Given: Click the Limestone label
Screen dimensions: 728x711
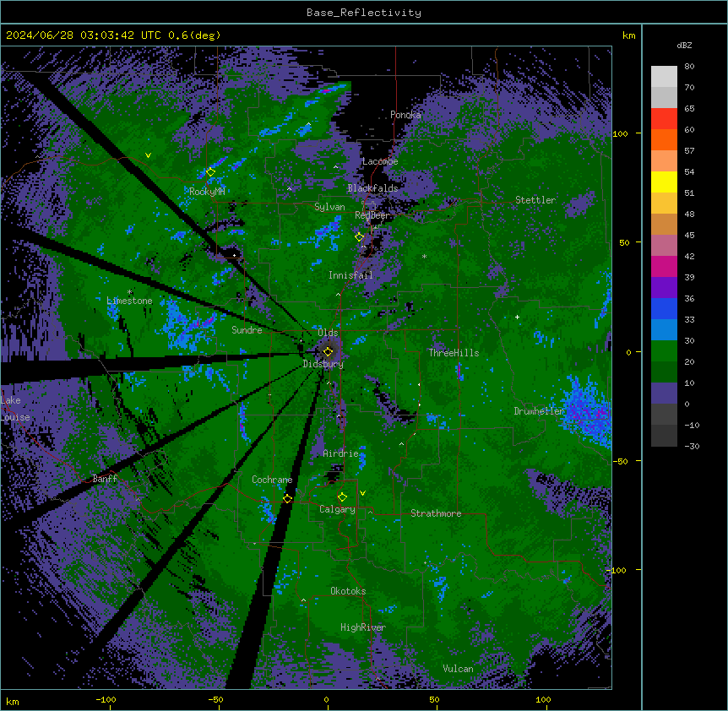Looking at the screenshot, I should click(129, 301).
